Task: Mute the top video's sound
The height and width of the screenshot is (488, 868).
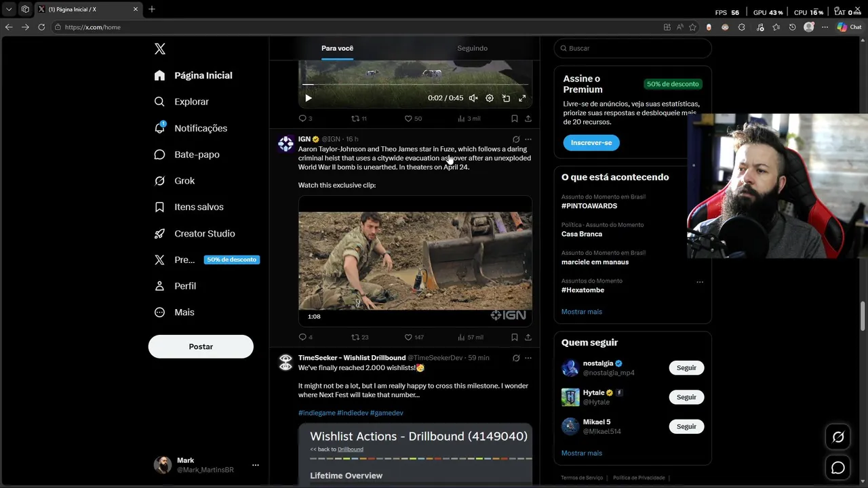Action: 473,98
